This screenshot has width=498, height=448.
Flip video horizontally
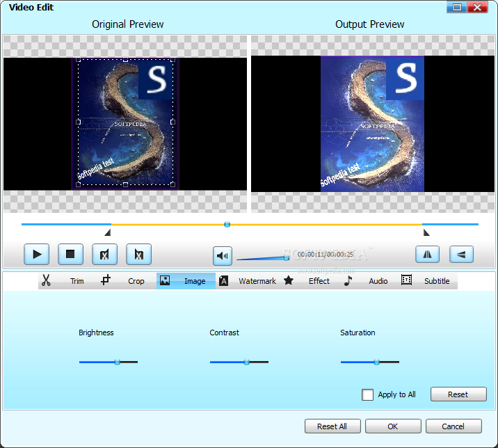pos(428,254)
